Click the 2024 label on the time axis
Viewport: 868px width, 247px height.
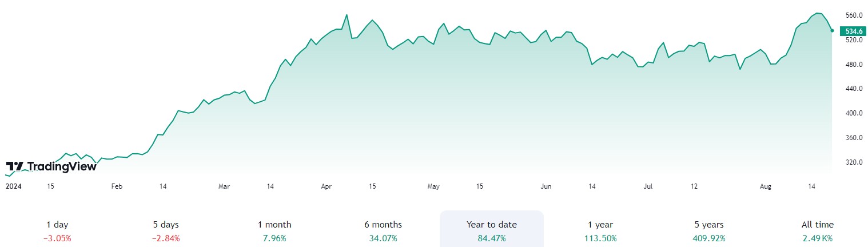(13, 186)
